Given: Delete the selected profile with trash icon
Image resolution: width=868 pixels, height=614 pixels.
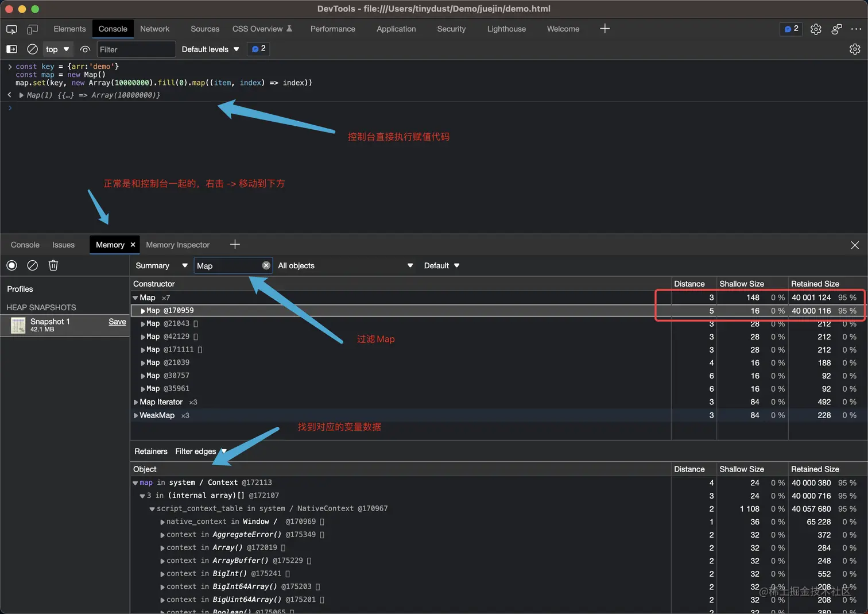Looking at the screenshot, I should click(53, 265).
